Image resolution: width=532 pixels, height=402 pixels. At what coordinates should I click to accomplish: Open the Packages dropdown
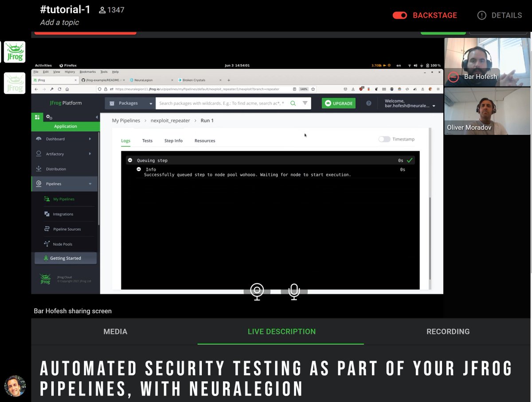(130, 103)
